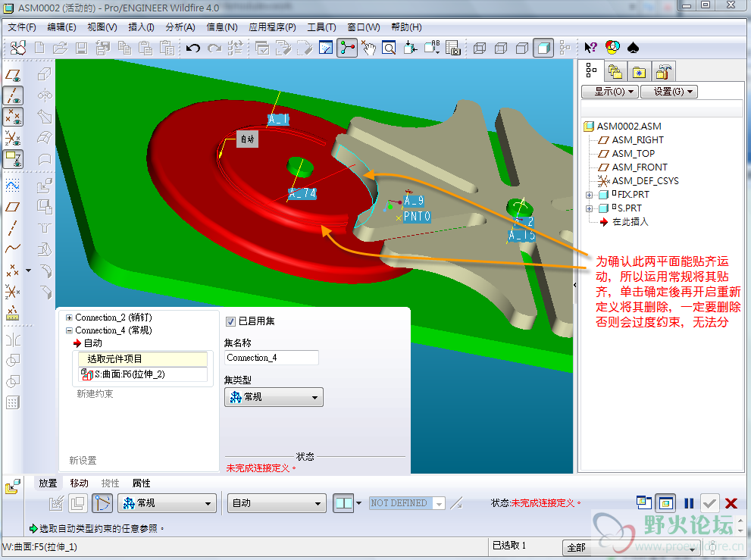
Task: Click the New file icon
Action: point(39,48)
